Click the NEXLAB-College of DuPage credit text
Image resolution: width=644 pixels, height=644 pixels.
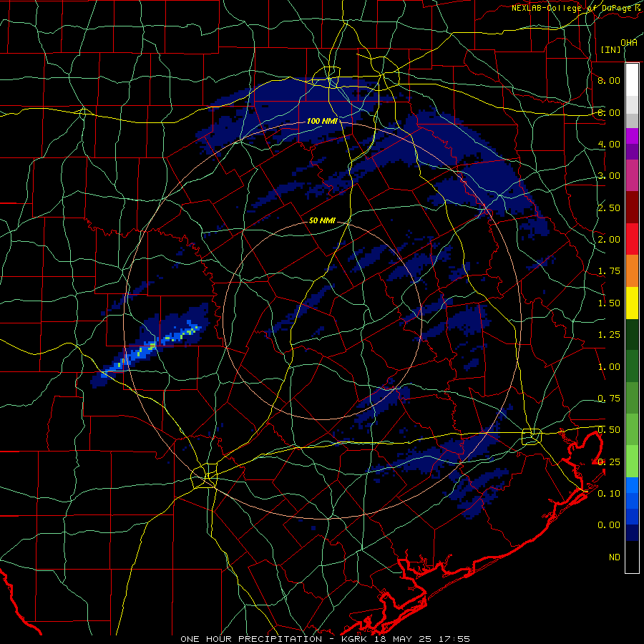[x=577, y=8]
